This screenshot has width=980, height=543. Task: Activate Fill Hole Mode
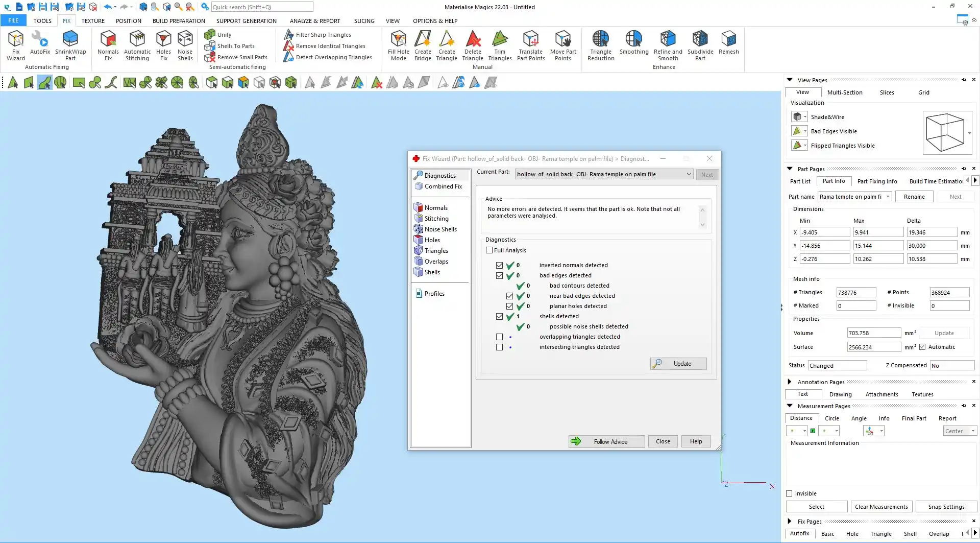(x=398, y=45)
